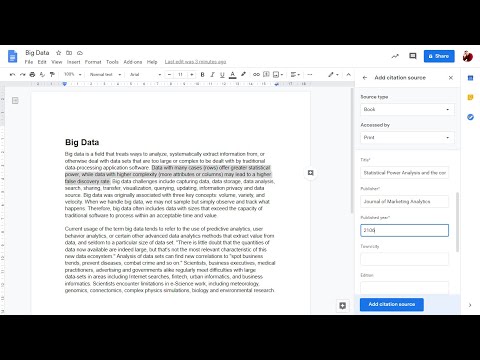Add a comment with the margin icon
Screen dimensions: 480x360
[311, 173]
